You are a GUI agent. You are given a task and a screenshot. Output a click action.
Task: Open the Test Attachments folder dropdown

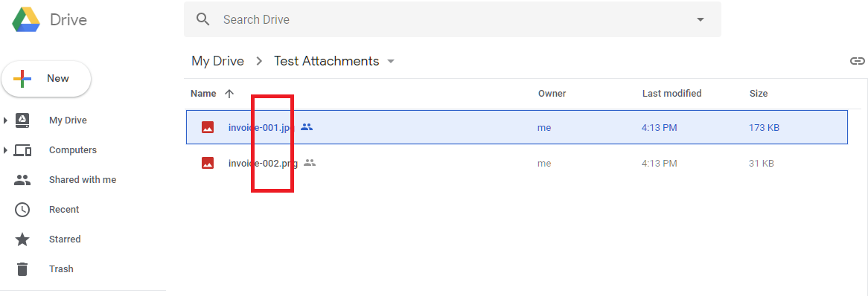[391, 61]
